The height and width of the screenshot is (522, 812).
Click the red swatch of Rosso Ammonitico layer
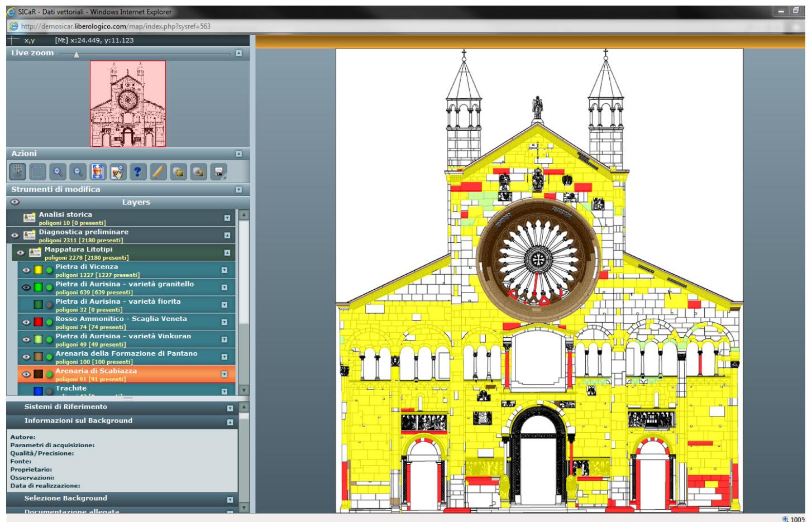click(39, 322)
